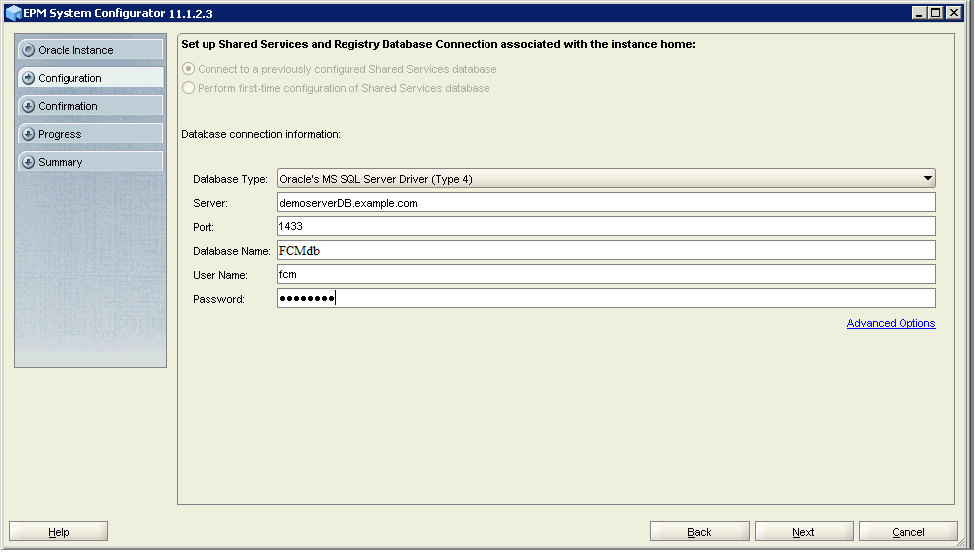Select connect to previously configured database option
Image resolution: width=975 pixels, height=552 pixels.
[189, 69]
